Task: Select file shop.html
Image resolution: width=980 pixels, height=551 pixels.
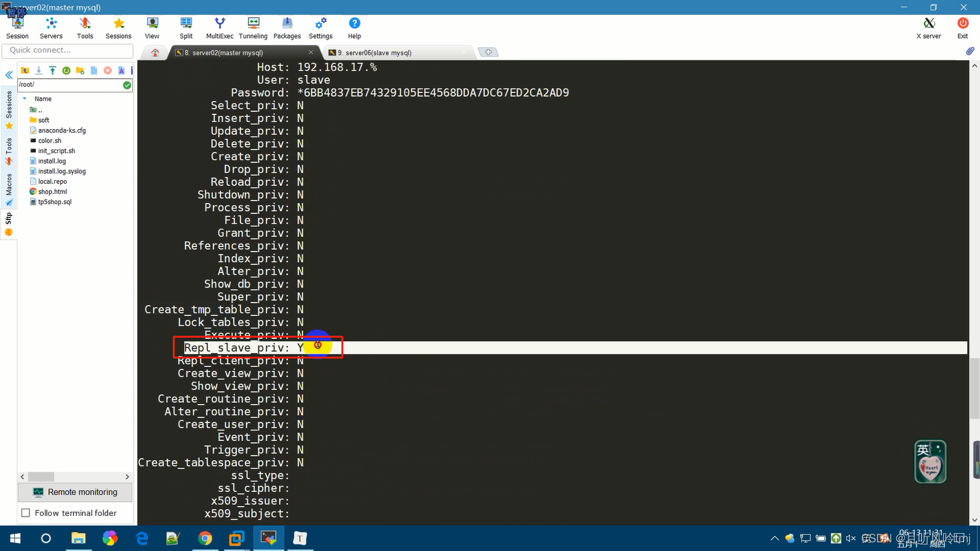Action: [x=49, y=192]
